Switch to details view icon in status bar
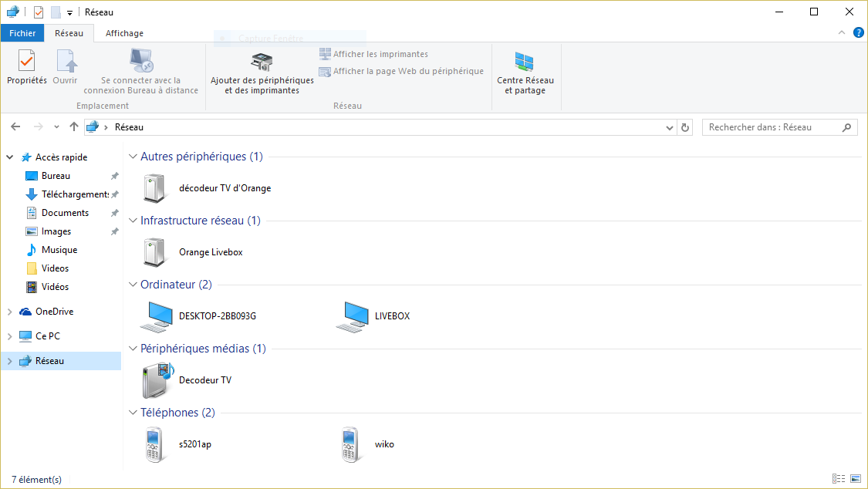 click(839, 478)
